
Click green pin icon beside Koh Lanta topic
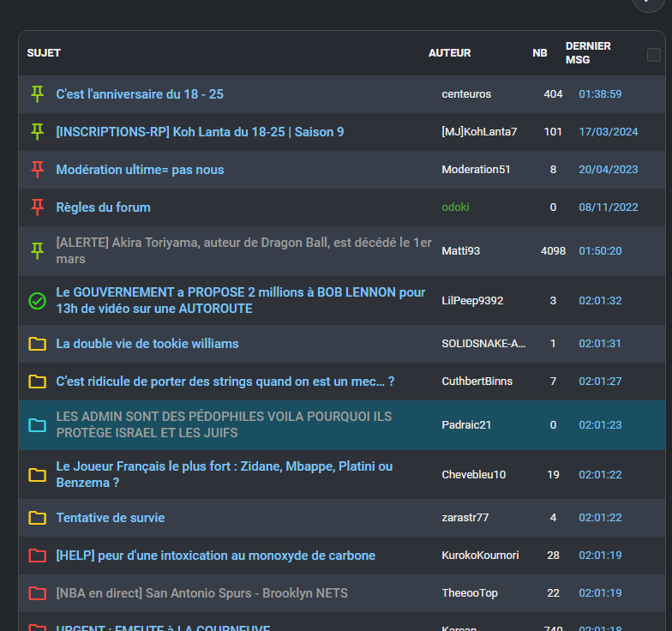coord(38,132)
